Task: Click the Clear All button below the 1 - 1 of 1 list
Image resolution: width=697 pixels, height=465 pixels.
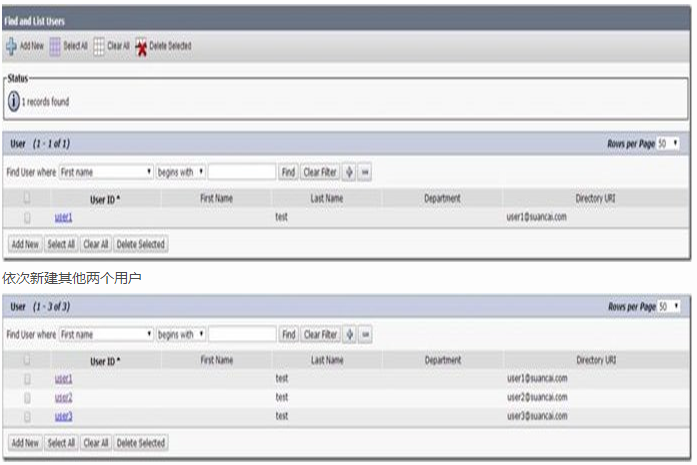Action: pos(96,244)
